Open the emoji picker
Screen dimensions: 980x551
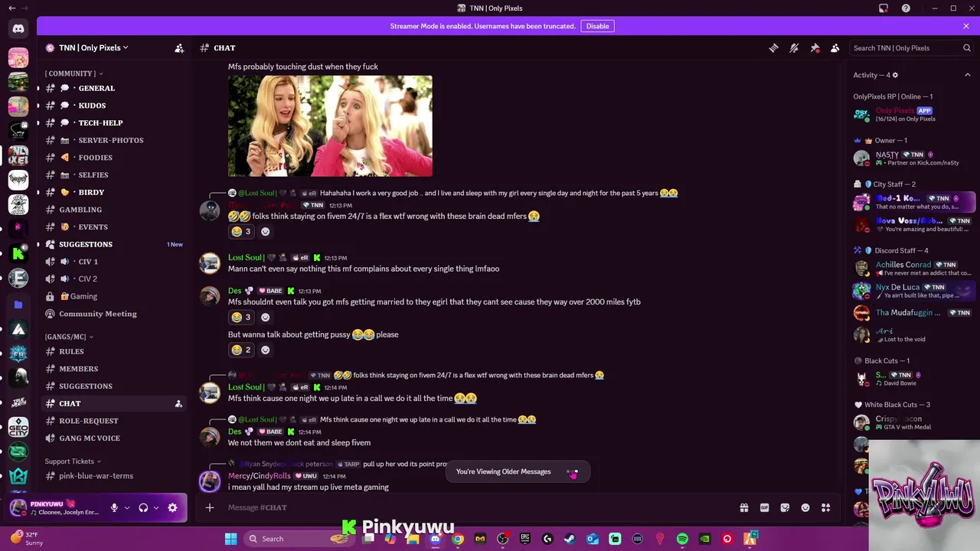point(805,507)
